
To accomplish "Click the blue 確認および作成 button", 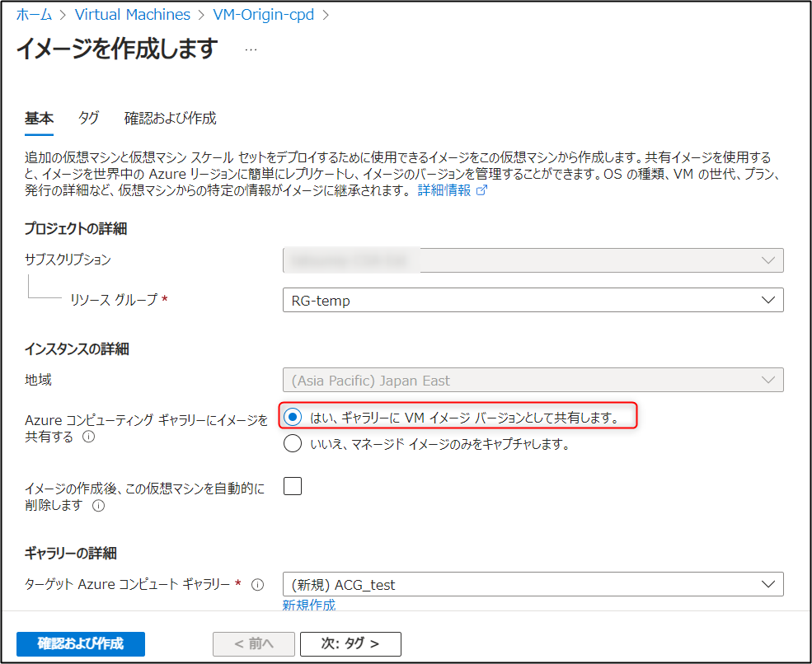I will click(x=81, y=643).
